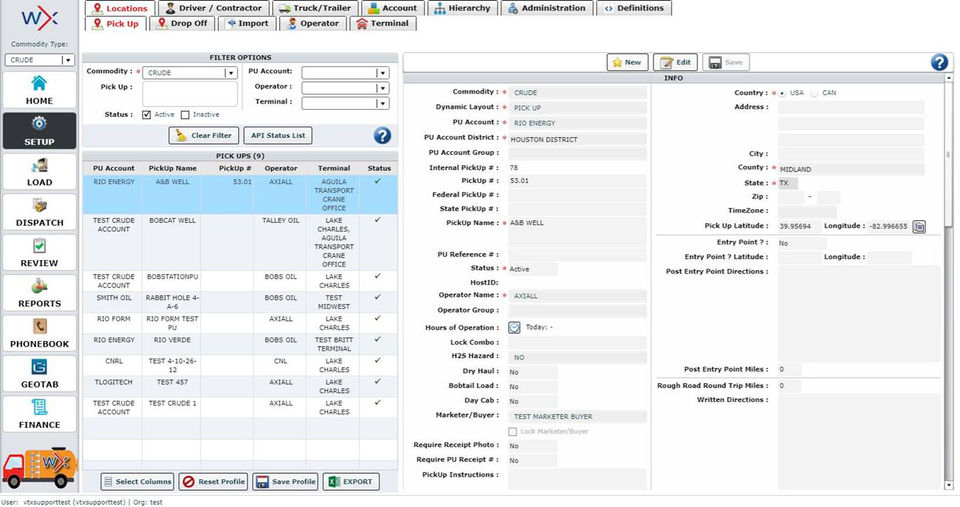Switch to the Hierarchy tab
Viewport: 960px width, 507px height.
coord(462,8)
